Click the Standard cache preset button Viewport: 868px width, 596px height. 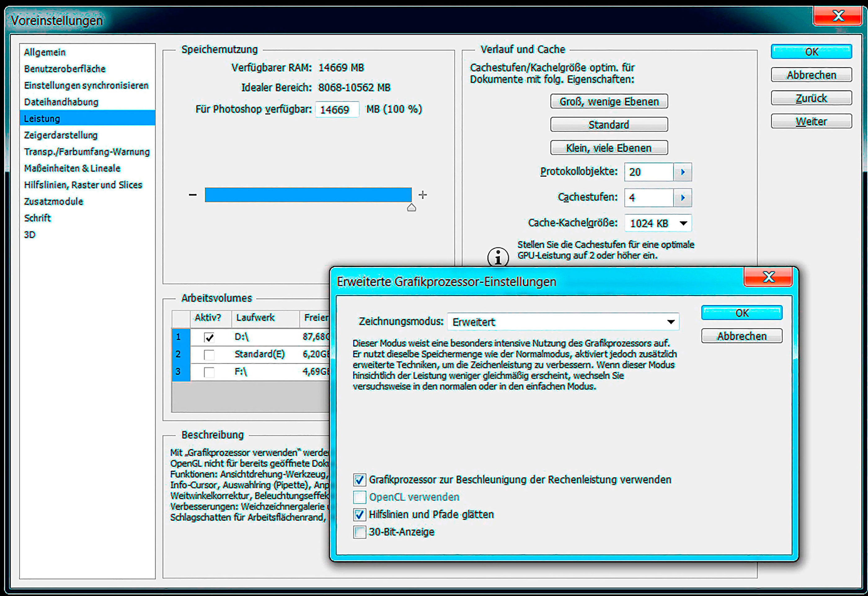click(x=609, y=124)
